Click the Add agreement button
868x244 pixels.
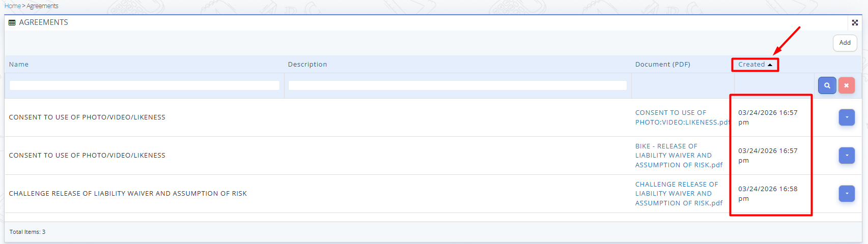click(x=845, y=43)
